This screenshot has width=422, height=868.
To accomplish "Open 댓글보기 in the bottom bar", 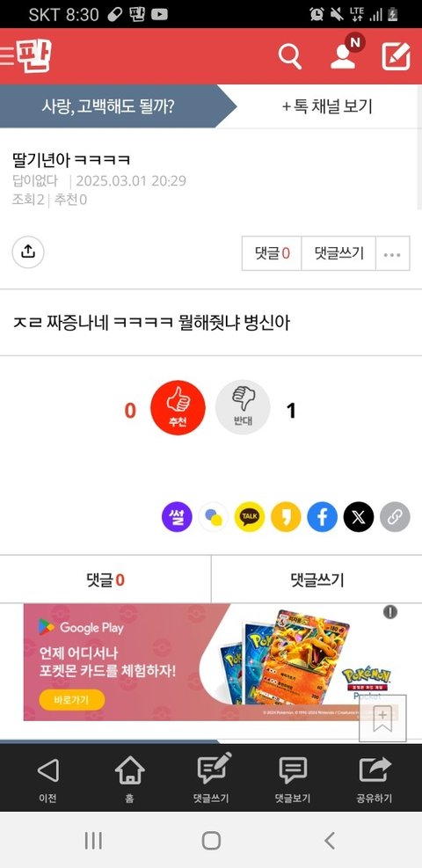I will (x=293, y=779).
